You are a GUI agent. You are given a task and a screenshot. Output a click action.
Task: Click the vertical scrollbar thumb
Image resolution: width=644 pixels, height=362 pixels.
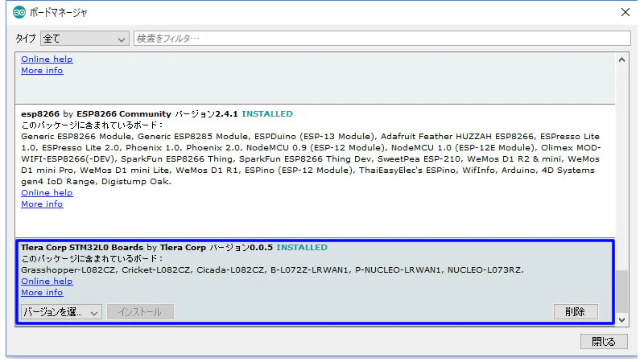click(x=621, y=291)
